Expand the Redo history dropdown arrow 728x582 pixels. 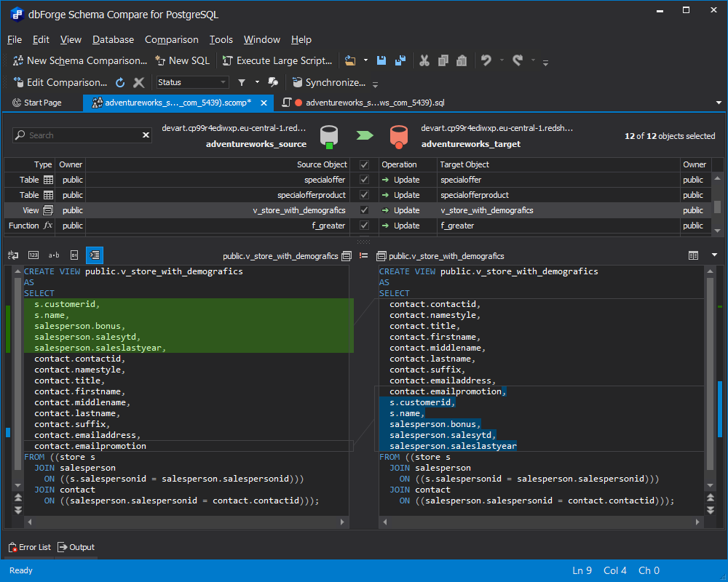[x=533, y=60]
